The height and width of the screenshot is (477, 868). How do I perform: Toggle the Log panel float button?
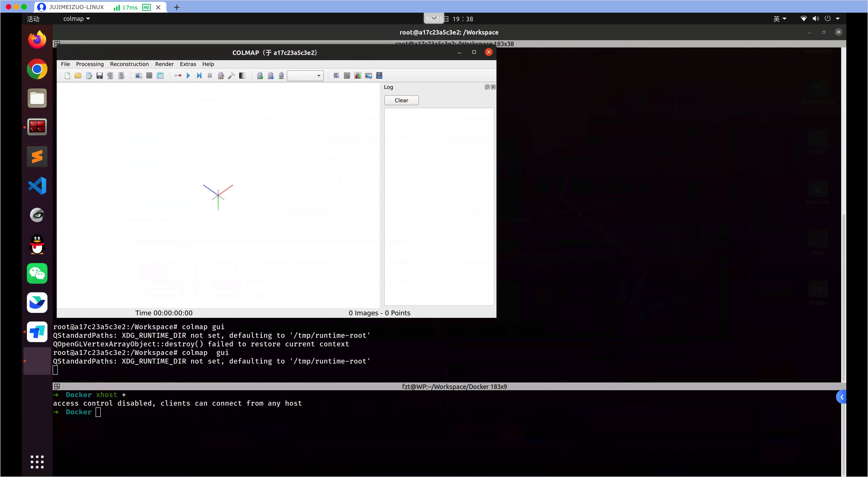point(487,87)
